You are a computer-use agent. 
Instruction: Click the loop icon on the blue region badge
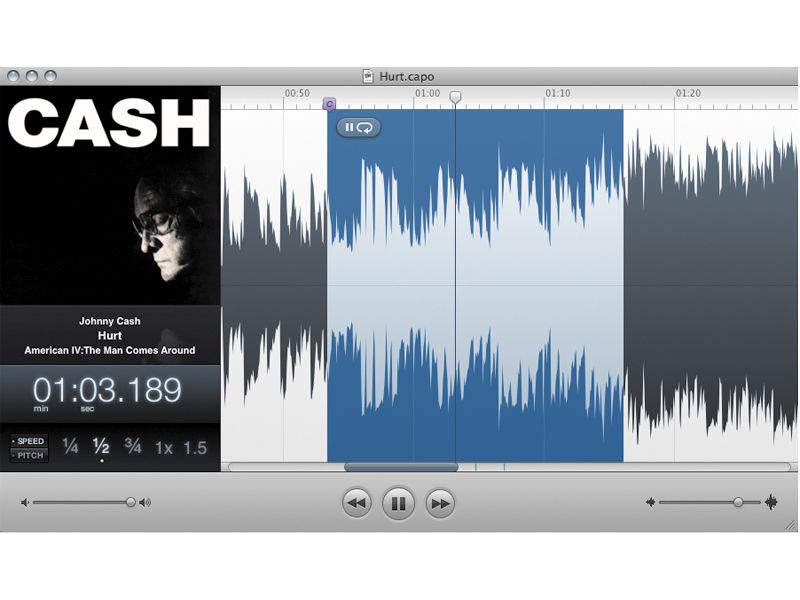tap(365, 127)
